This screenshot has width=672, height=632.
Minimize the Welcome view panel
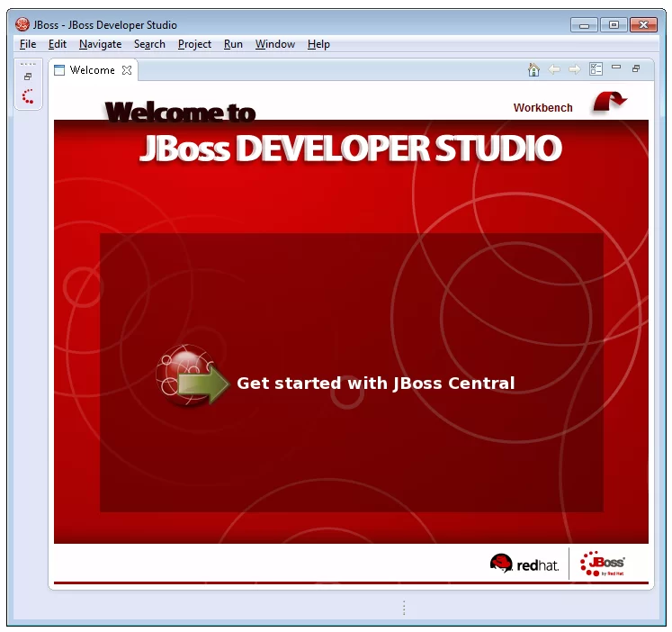tap(616, 67)
